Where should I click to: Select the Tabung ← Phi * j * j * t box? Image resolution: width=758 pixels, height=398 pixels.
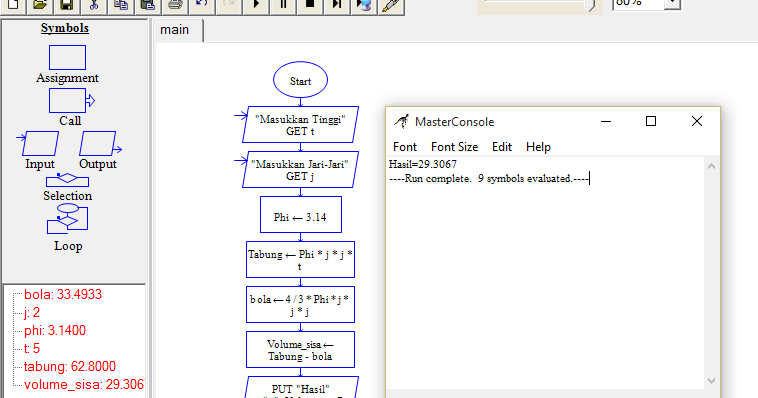(300, 260)
